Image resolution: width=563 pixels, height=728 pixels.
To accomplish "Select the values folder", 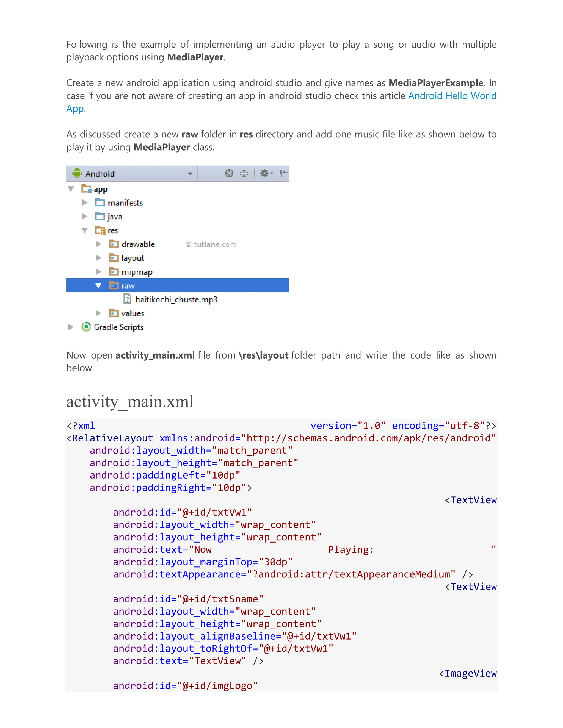I will [x=133, y=313].
